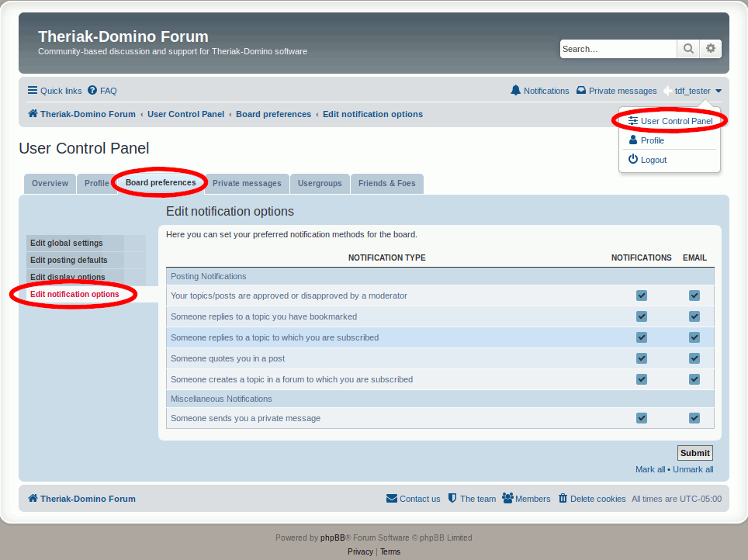Click the FAQ question mark icon
The width and height of the screenshot is (748, 560).
[92, 91]
